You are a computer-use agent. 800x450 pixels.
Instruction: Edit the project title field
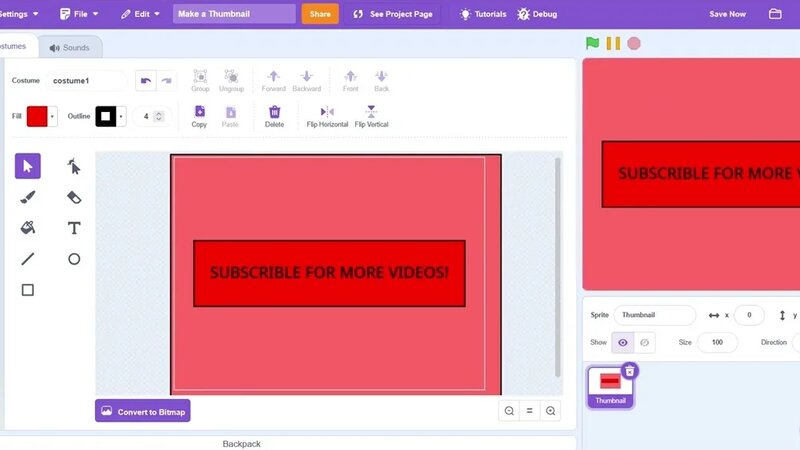coord(234,14)
